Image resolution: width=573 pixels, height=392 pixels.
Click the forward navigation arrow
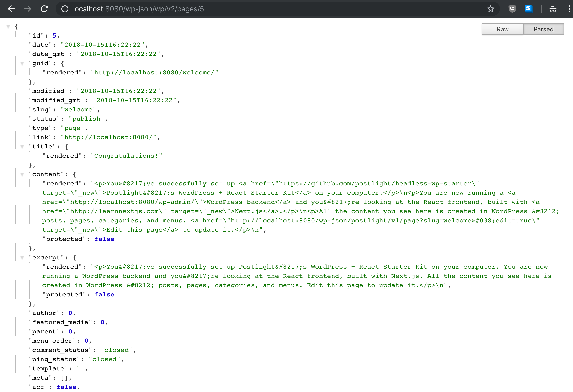pyautogui.click(x=28, y=8)
